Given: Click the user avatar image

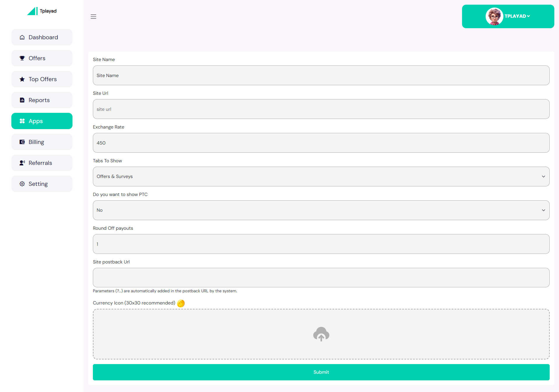Looking at the screenshot, I should (x=494, y=16).
